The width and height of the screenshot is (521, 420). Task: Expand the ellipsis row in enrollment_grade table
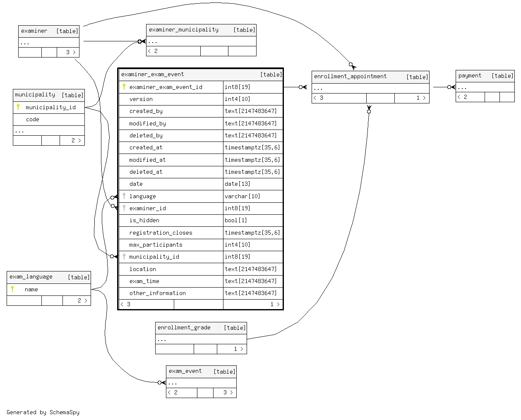coord(201,339)
